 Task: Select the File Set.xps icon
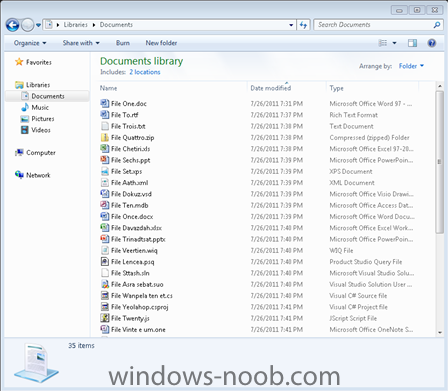tap(105, 171)
